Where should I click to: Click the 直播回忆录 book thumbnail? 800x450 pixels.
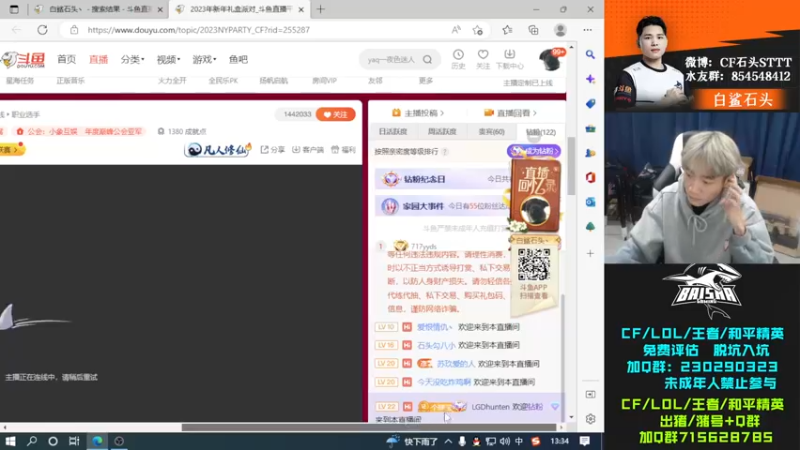point(535,196)
